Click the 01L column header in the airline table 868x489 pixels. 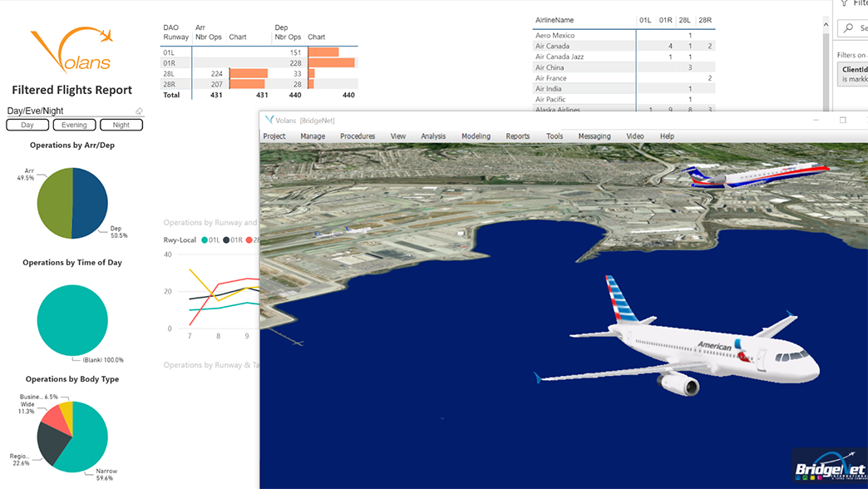pyautogui.click(x=645, y=20)
